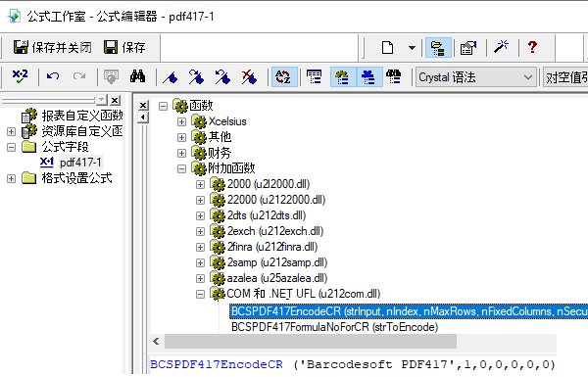Viewport: 588px width, 377px height.
Task: Open find and replace binoculars icon
Action: click(x=137, y=76)
